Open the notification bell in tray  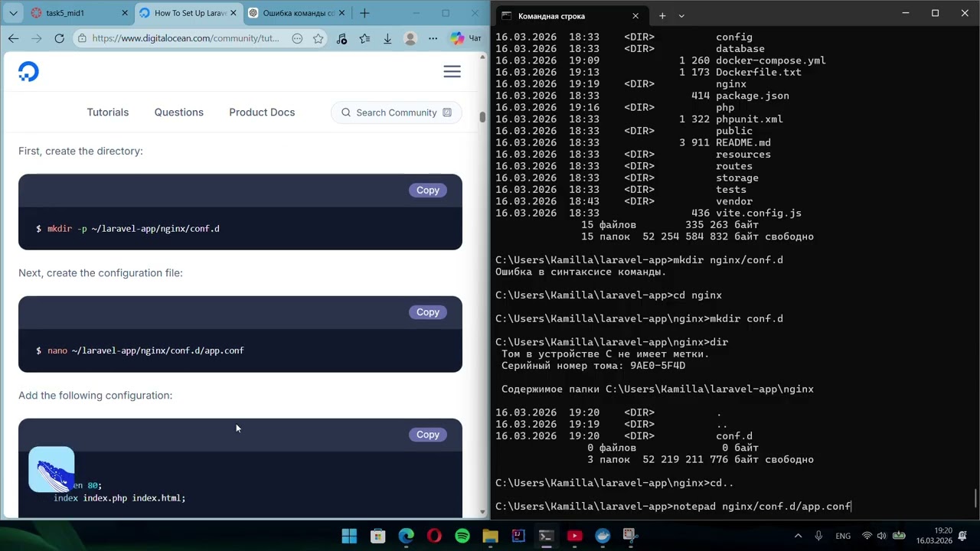(963, 536)
